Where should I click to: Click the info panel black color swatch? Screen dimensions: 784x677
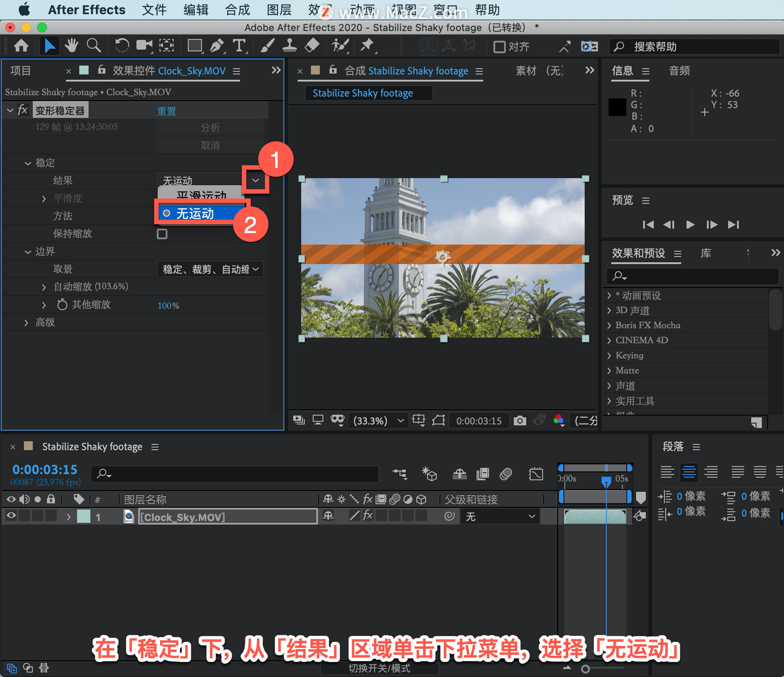click(617, 107)
